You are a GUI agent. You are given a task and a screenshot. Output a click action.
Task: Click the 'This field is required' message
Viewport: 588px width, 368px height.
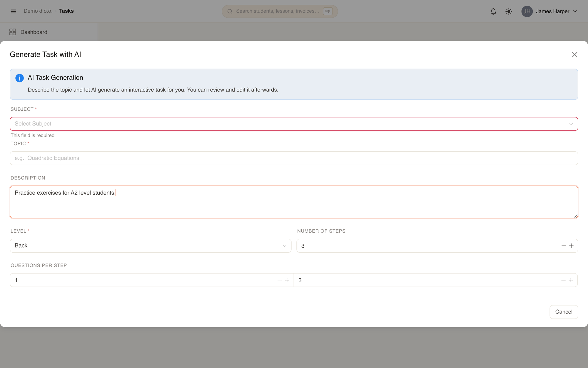[32, 135]
